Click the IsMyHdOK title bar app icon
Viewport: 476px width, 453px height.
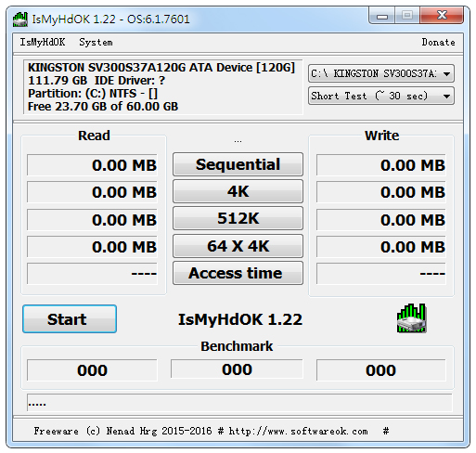coord(20,19)
